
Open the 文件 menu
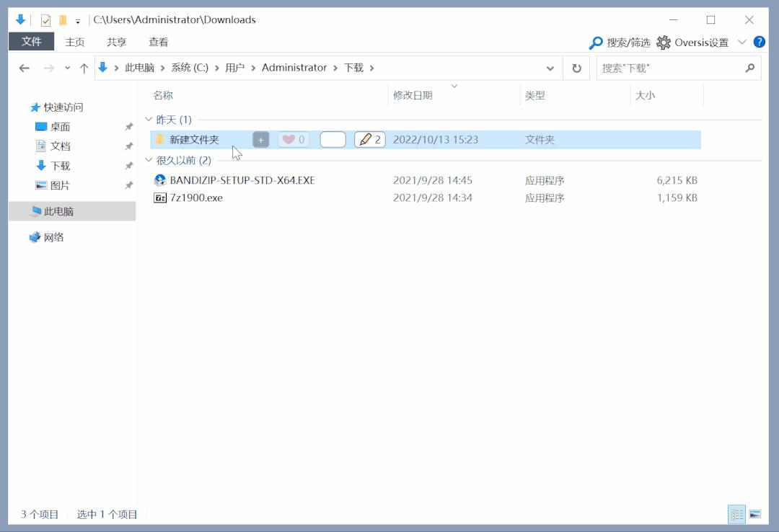pos(31,42)
